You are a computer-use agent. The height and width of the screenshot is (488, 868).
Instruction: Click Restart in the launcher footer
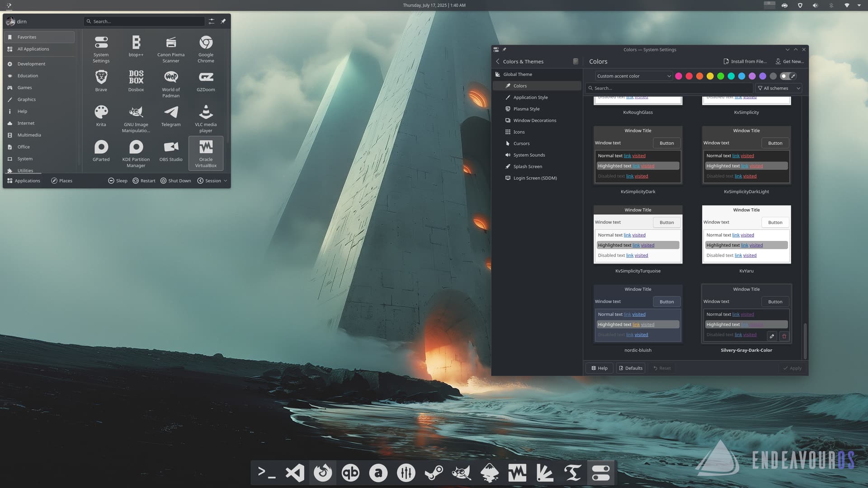(144, 181)
